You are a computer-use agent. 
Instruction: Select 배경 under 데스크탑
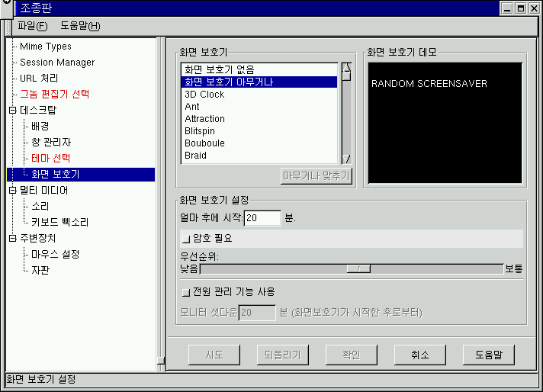tap(40, 127)
